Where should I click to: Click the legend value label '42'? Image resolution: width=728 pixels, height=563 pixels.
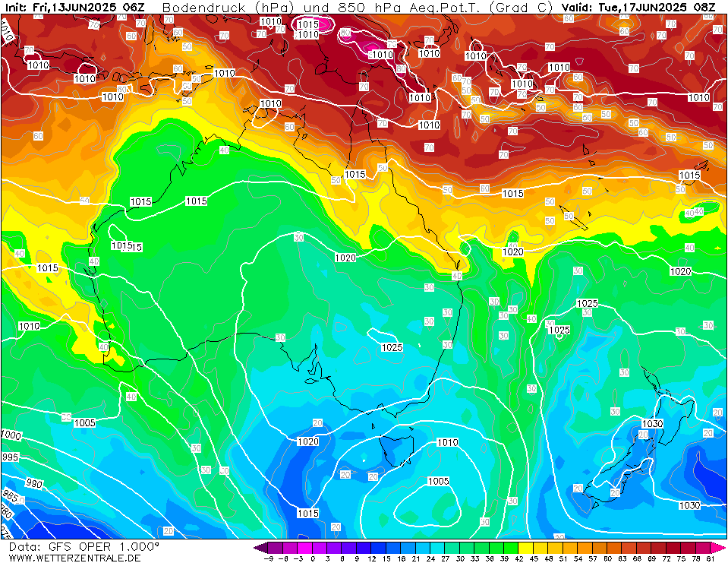tap(518, 558)
